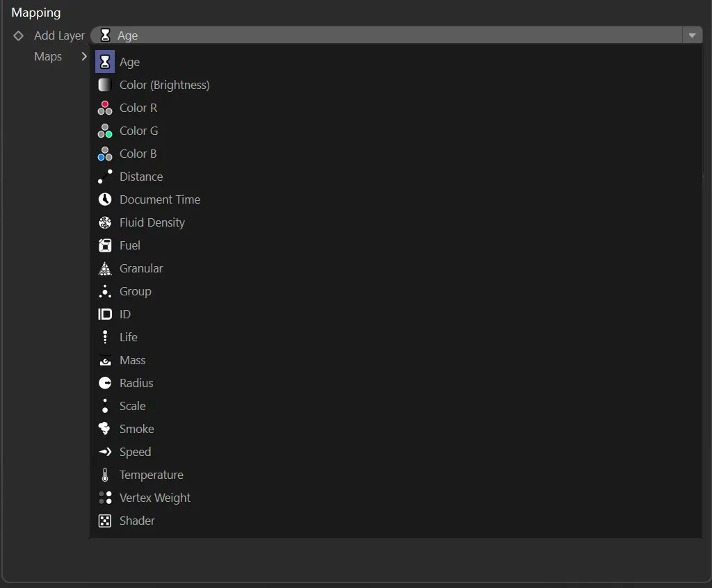Expand the Maps section chevron
Viewport: 712px width, 588px height.
pos(83,56)
